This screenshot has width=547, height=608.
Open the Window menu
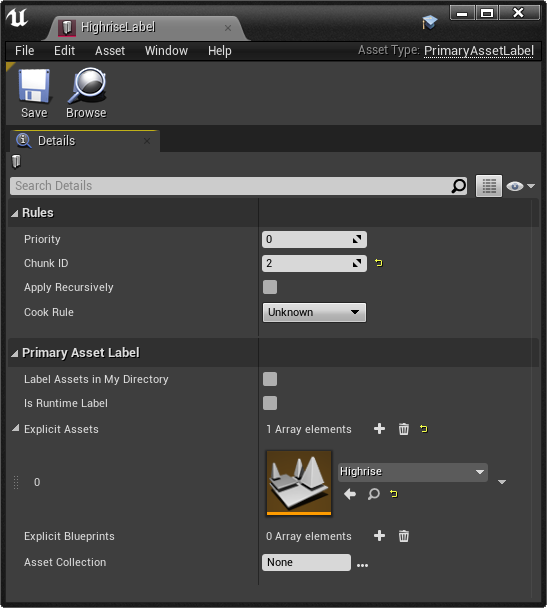point(166,51)
